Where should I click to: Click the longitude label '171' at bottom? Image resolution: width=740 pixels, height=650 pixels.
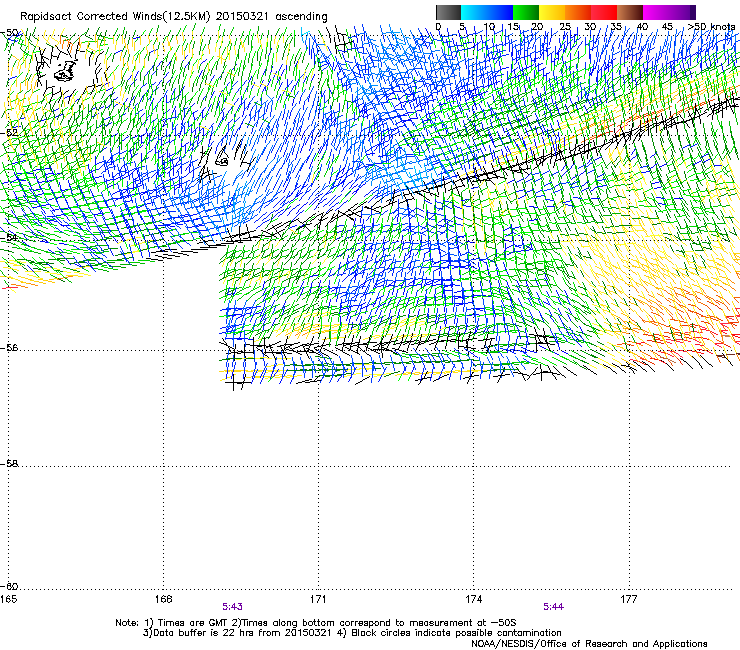coord(318,599)
